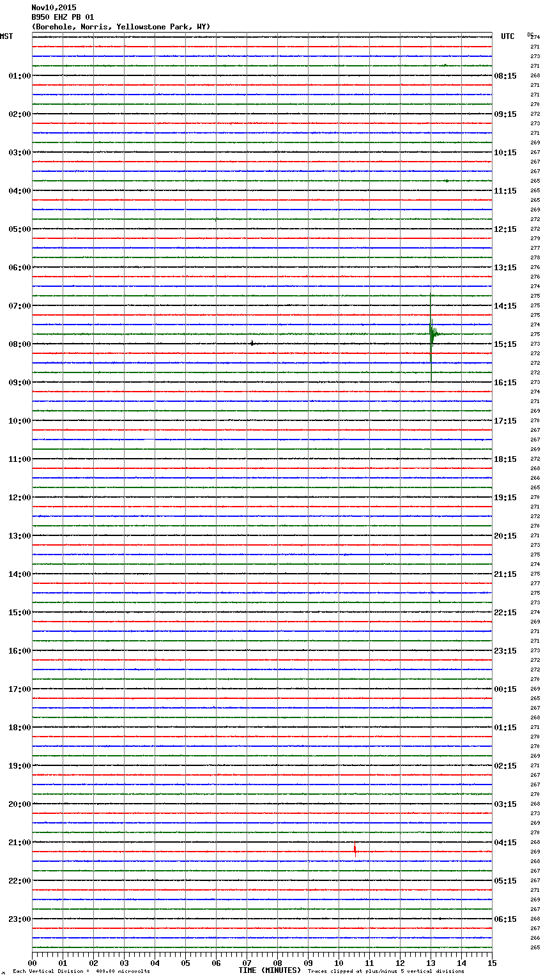This screenshot has height=980, width=543.
Task: Click minute 08 on the bottom time axis
Action: pos(277,963)
